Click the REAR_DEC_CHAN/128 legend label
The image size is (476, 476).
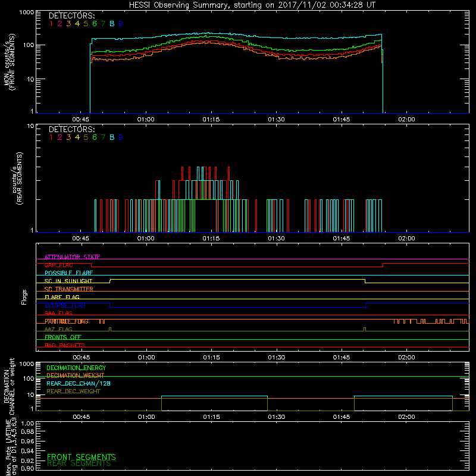click(x=79, y=383)
